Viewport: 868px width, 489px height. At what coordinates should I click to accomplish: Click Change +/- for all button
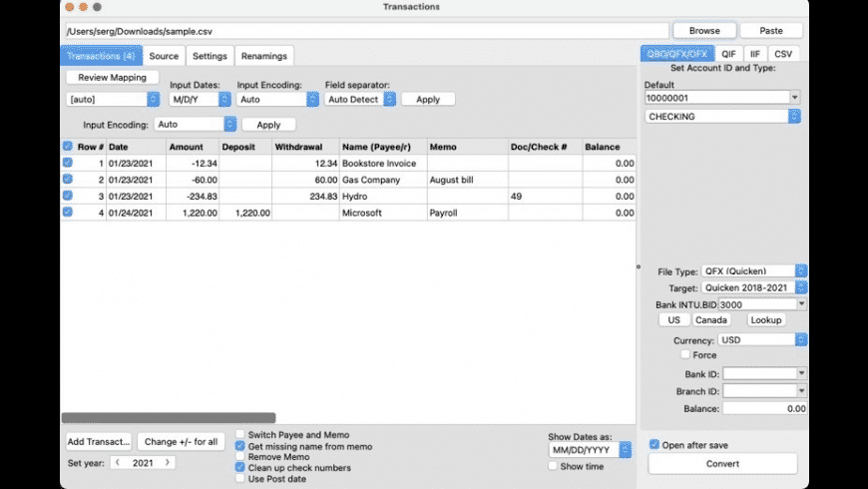pyautogui.click(x=181, y=441)
